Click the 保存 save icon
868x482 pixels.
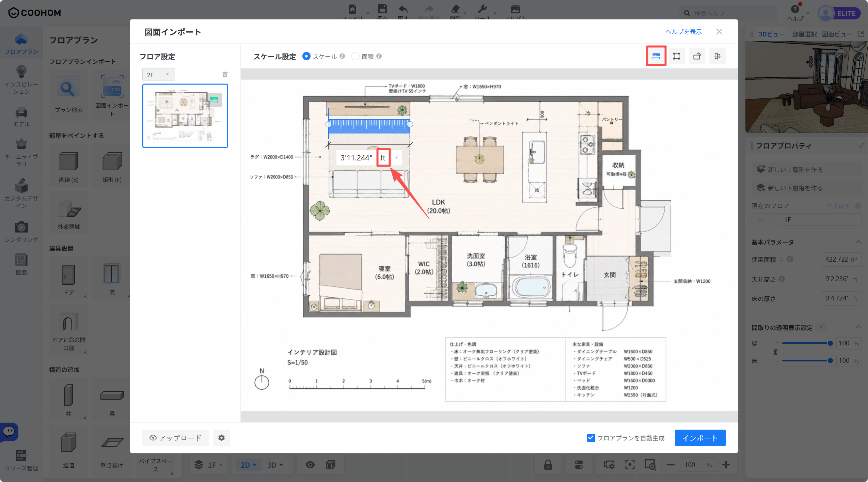click(382, 10)
